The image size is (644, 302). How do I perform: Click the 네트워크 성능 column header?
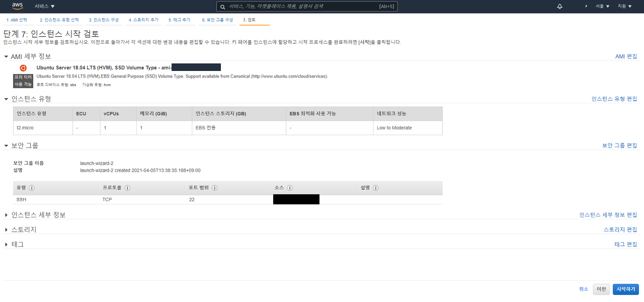tap(408, 114)
